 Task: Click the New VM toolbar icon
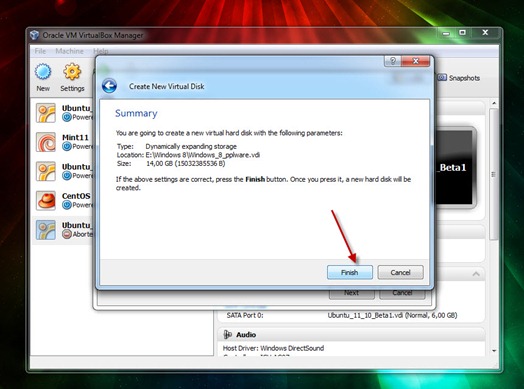(x=43, y=77)
